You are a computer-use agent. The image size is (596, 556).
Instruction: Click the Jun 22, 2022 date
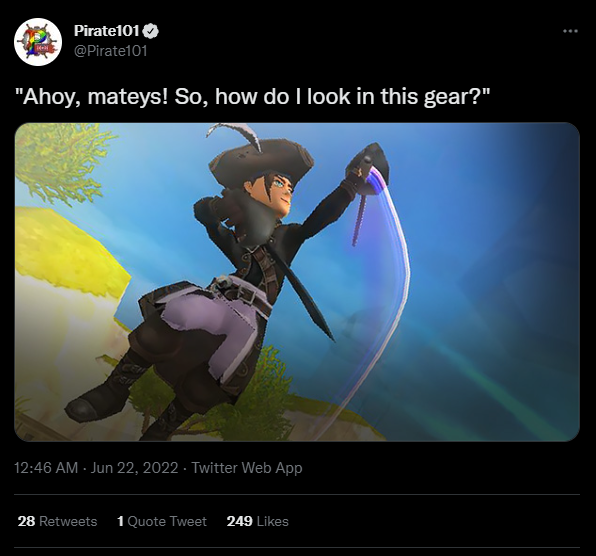click(x=135, y=468)
